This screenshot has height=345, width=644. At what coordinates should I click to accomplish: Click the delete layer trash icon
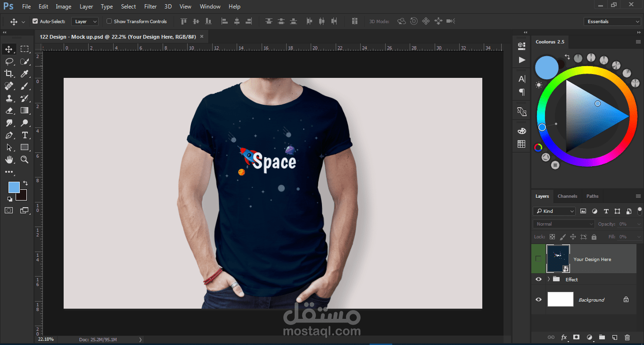pos(627,337)
